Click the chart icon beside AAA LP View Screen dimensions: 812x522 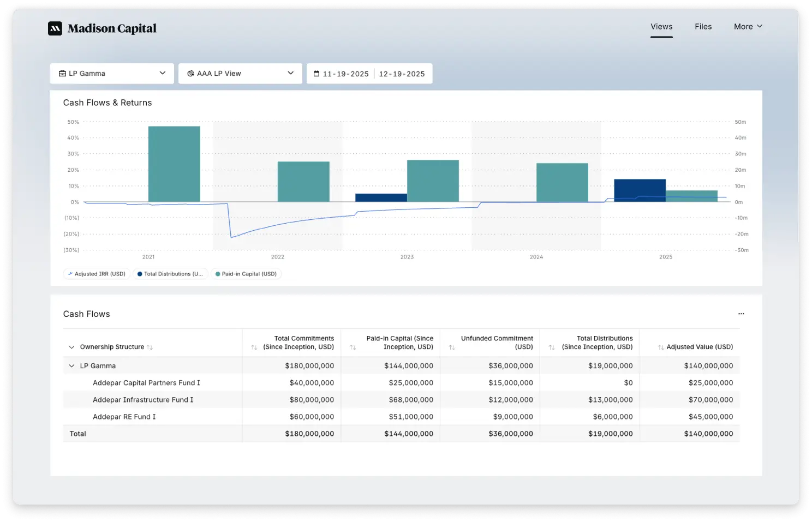[190, 74]
